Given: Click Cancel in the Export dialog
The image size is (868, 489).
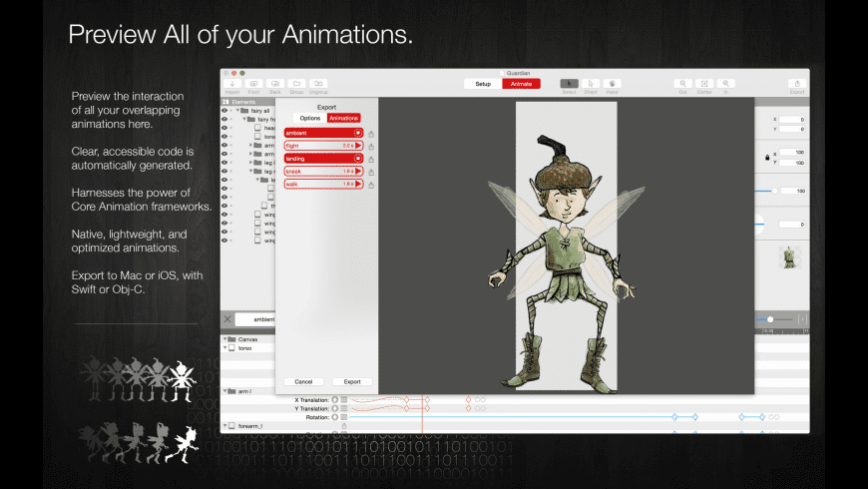Looking at the screenshot, I should click(x=303, y=381).
